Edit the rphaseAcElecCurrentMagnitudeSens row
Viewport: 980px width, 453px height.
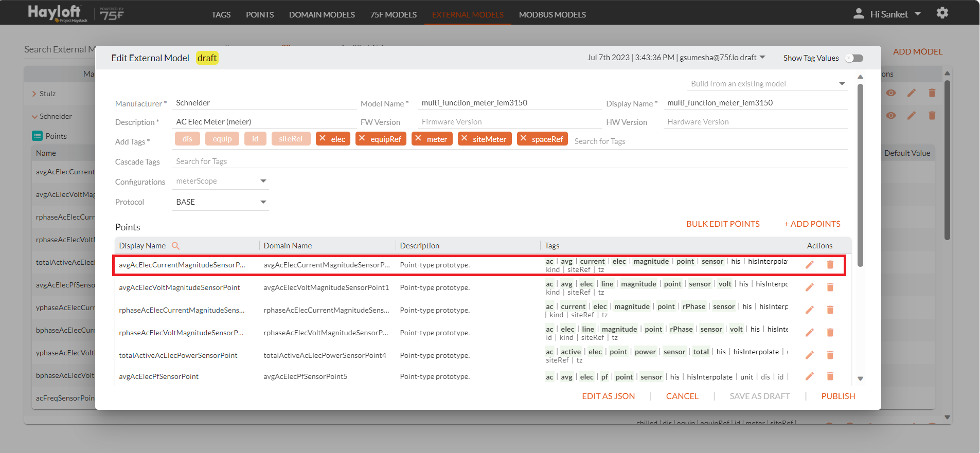pyautogui.click(x=809, y=310)
